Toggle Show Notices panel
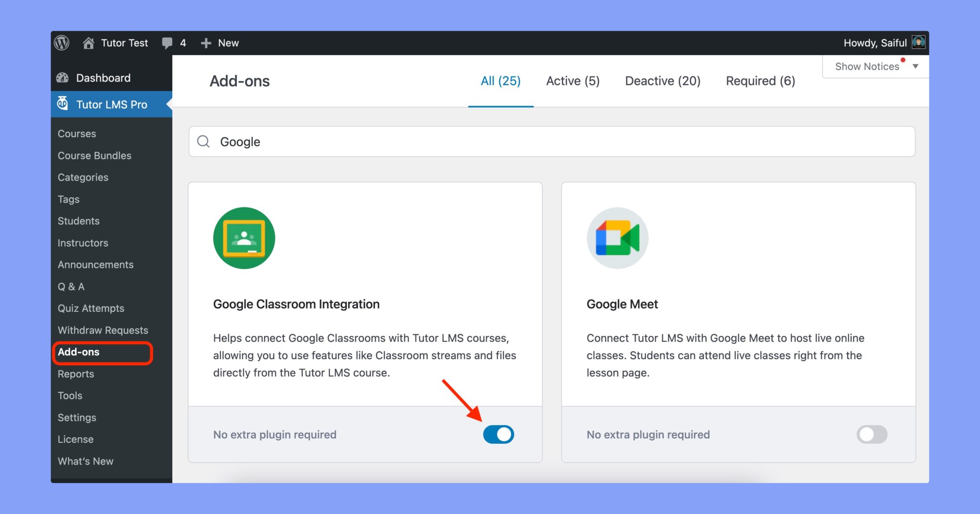The image size is (980, 514). click(x=866, y=66)
